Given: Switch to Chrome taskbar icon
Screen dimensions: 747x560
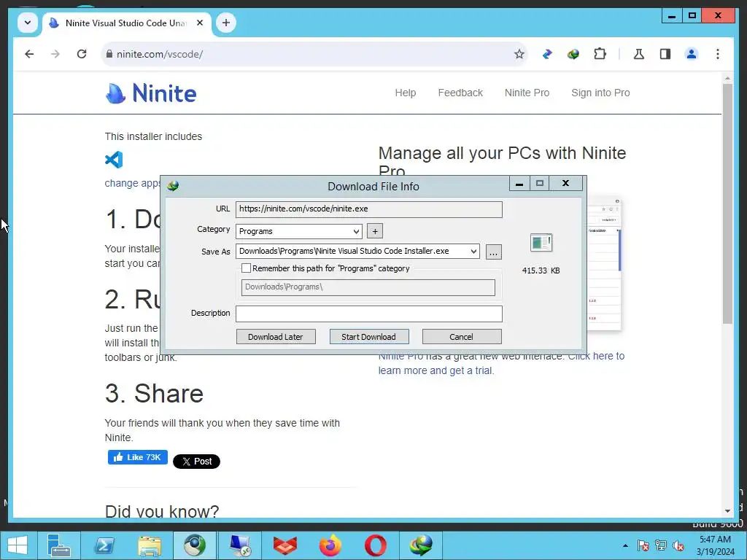Looking at the screenshot, I should [x=194, y=545].
